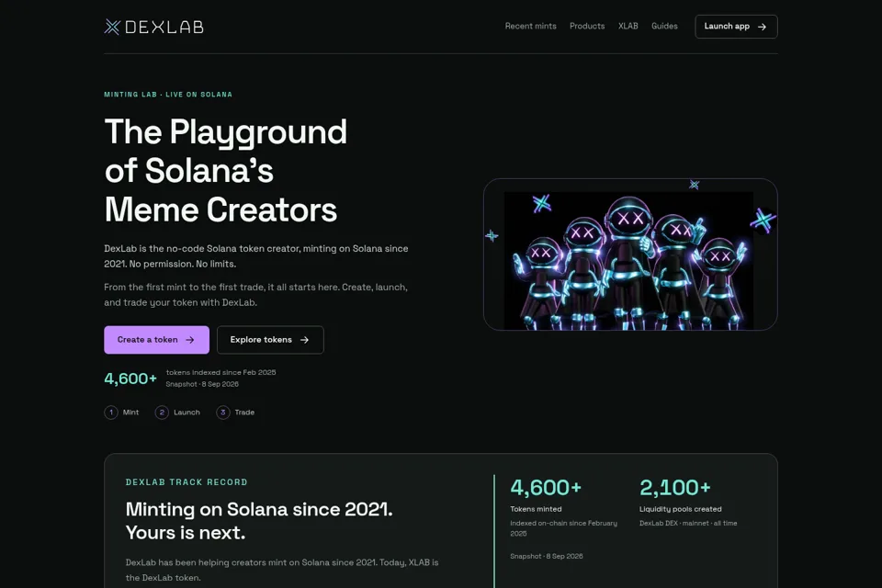This screenshot has height=588, width=882.
Task: Go to the XLAB nav link
Action: (628, 26)
